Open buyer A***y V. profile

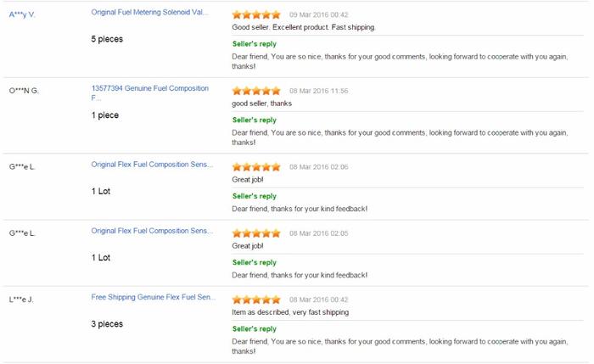(22, 15)
